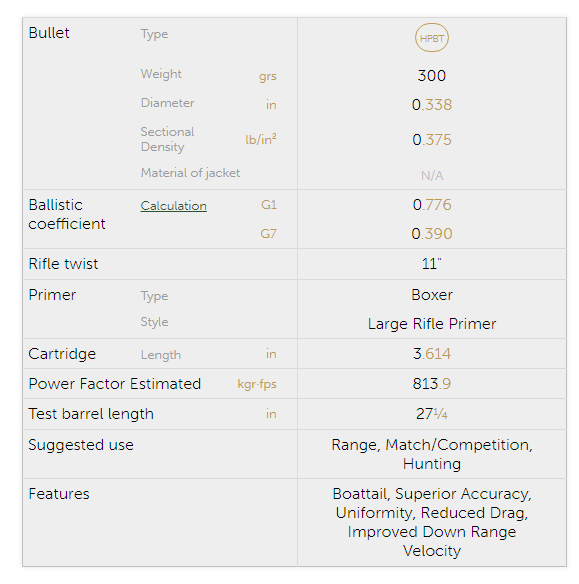Click the Suggested use row label

pyautogui.click(x=81, y=445)
